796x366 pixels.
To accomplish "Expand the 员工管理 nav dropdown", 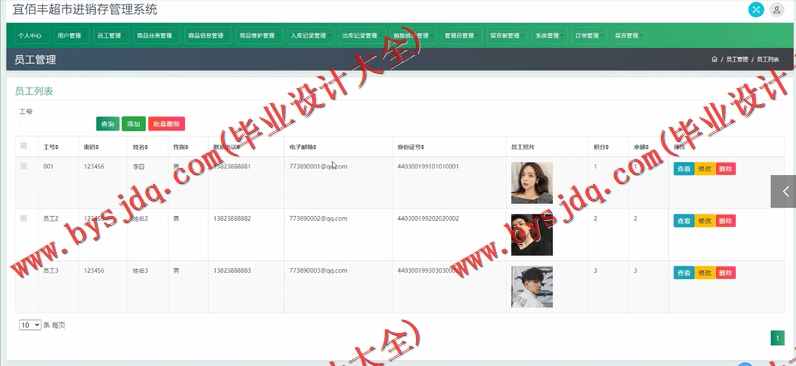I will click(x=111, y=36).
